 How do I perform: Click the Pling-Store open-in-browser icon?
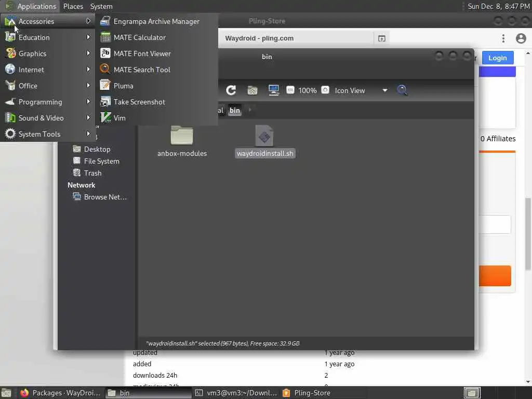point(382,38)
